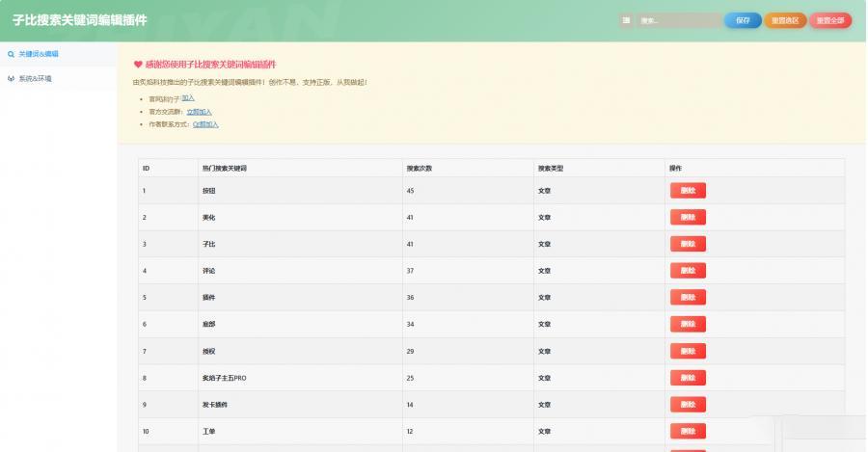Delete the 插件 keyword entry

[x=688, y=298]
